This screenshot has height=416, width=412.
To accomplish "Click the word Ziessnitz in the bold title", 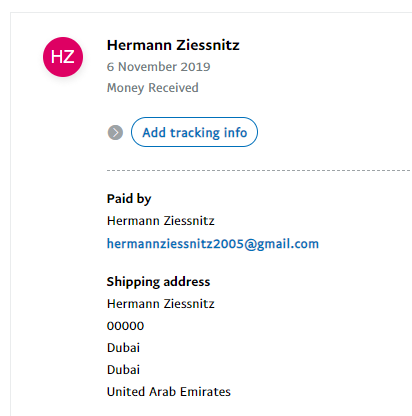I will pos(208,45).
